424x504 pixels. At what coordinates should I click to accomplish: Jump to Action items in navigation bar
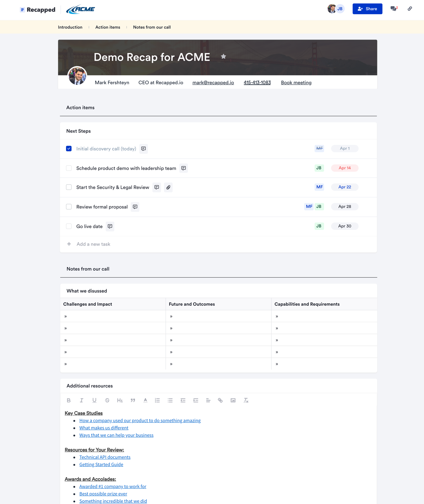(x=108, y=27)
